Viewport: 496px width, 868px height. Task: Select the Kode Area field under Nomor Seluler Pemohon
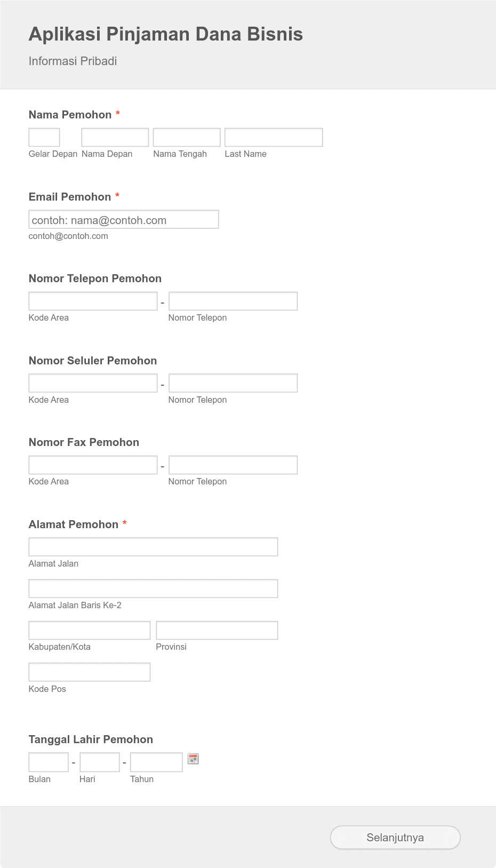(x=92, y=383)
